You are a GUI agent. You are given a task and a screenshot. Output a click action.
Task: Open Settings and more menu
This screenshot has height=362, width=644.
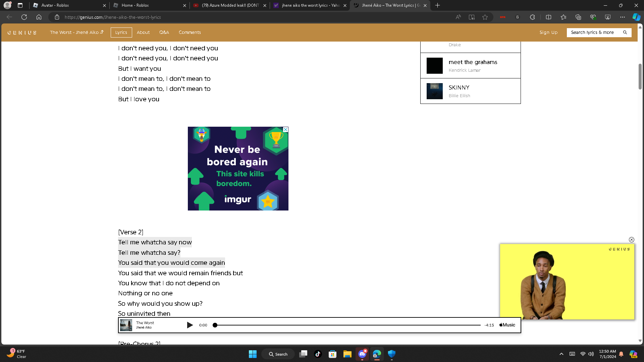(623, 17)
